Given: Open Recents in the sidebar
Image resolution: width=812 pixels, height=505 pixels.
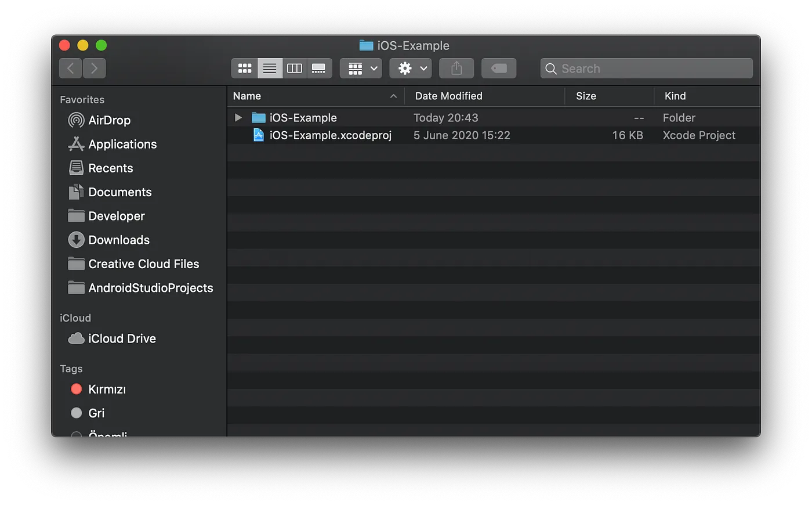Looking at the screenshot, I should point(101,168).
